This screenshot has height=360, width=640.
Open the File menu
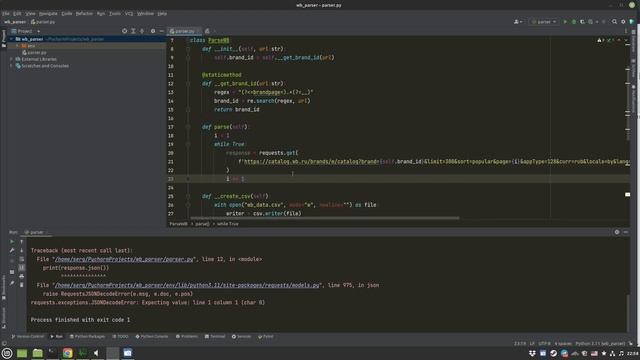[5, 13]
